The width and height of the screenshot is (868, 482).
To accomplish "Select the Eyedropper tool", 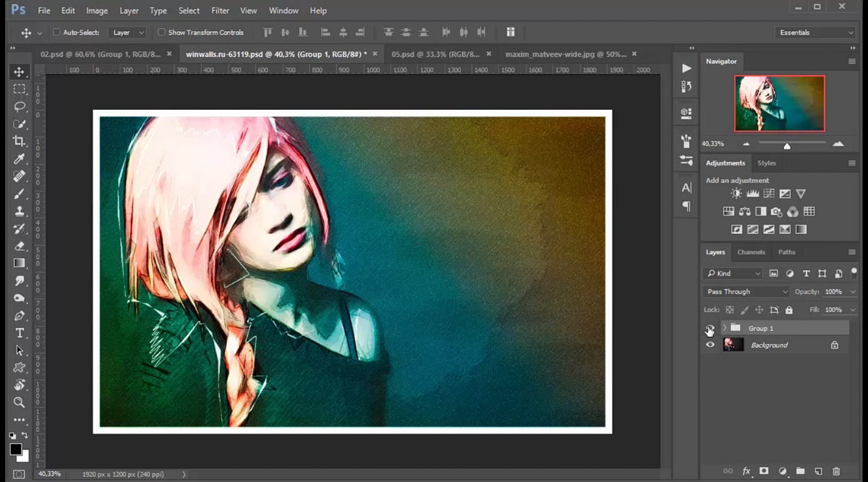I will (x=20, y=158).
